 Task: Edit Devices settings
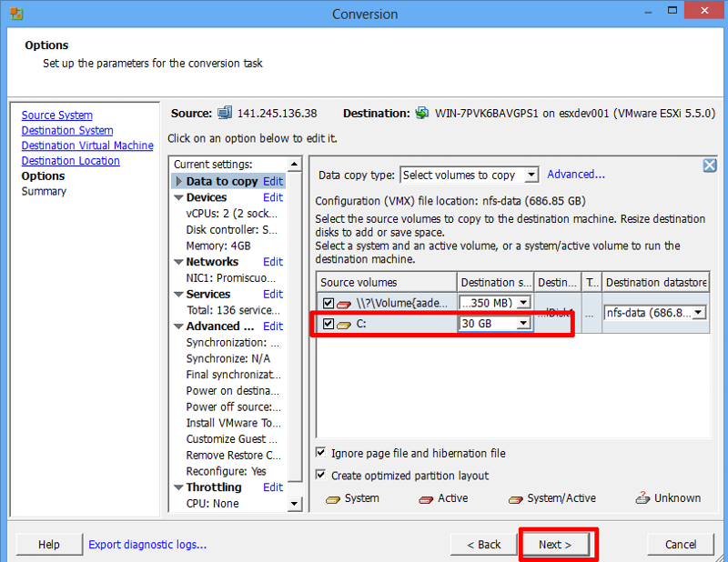[x=273, y=197]
